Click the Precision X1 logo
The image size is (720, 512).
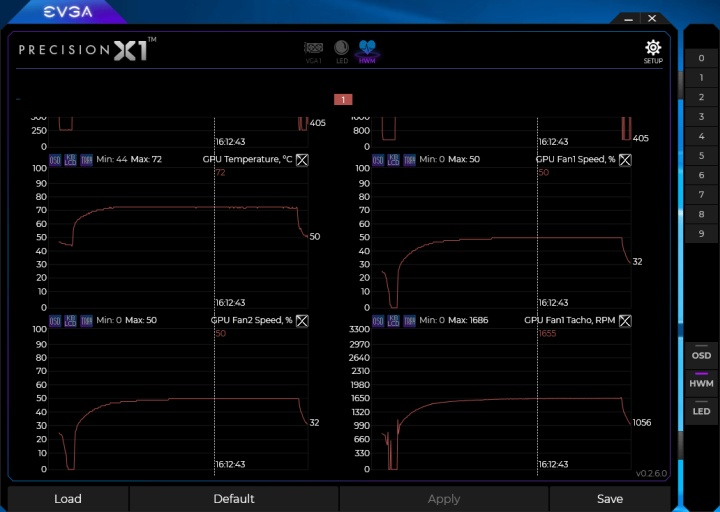pos(87,49)
